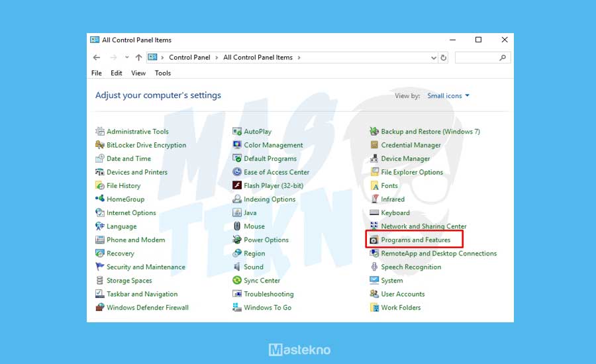This screenshot has height=364, width=596.
Task: Expand chevron after All Control Panel Items
Action: [x=299, y=58]
